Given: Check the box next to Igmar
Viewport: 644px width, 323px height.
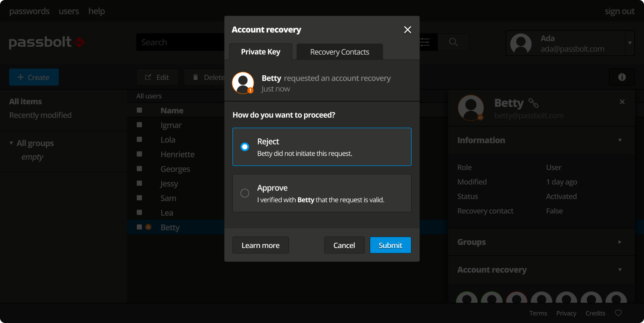Looking at the screenshot, I should coord(139,125).
